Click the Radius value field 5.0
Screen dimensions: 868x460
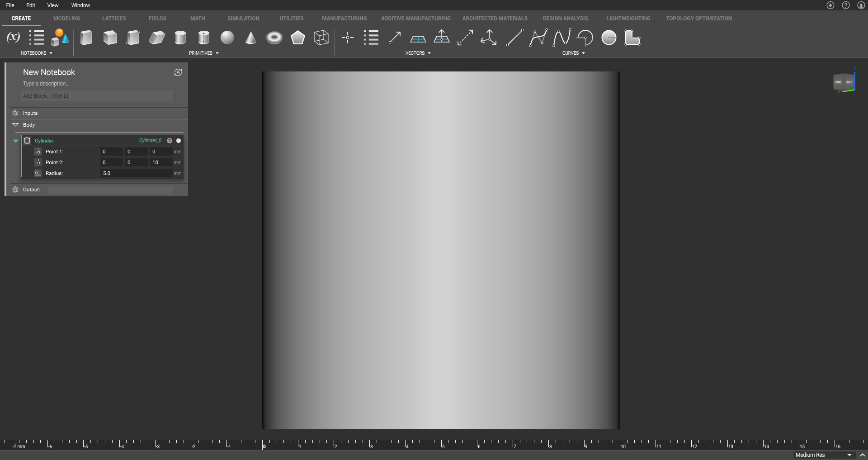(x=136, y=173)
